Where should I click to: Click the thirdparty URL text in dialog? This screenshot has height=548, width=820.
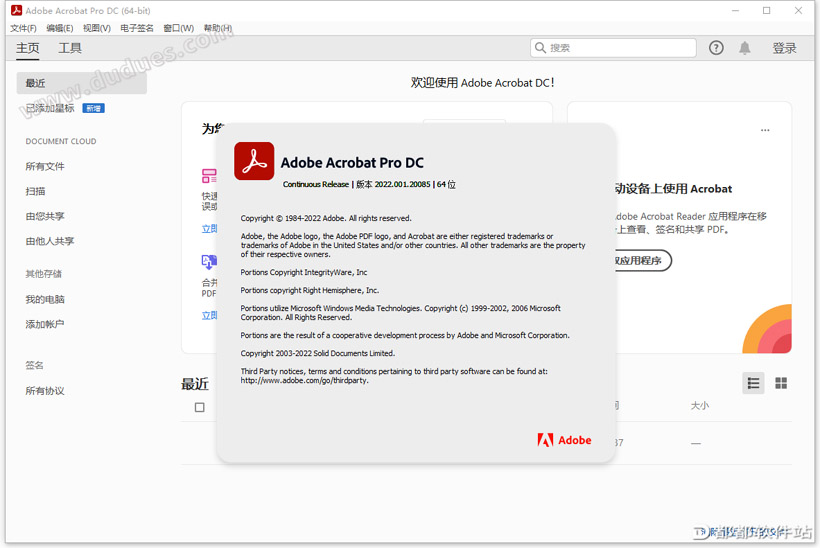(304, 381)
